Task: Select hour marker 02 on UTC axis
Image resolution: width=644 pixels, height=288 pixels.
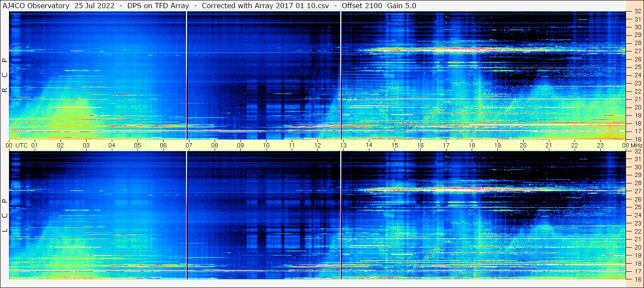Action: 60,145
